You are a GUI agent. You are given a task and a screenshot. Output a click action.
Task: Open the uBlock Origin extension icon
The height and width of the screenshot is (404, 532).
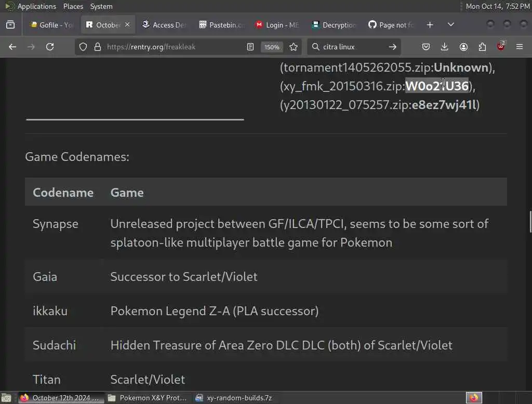[x=501, y=46]
